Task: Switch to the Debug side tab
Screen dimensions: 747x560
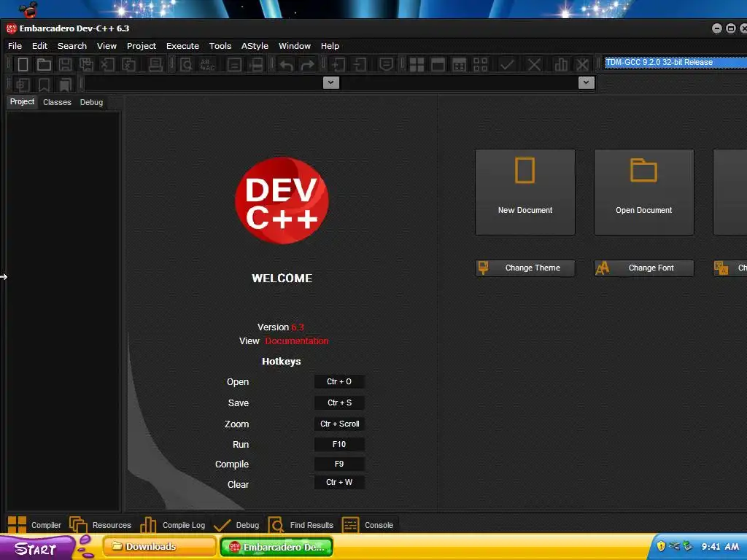Action: [91, 102]
